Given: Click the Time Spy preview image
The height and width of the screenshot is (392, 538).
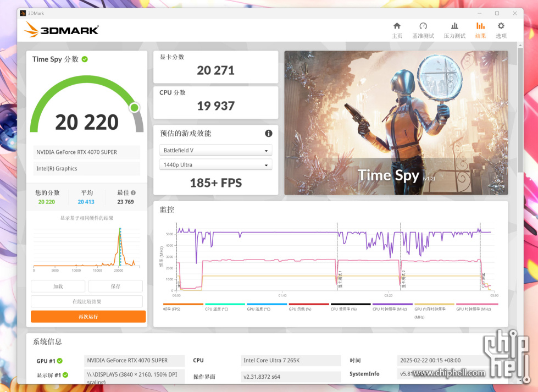Looking at the screenshot, I should click(x=396, y=123).
